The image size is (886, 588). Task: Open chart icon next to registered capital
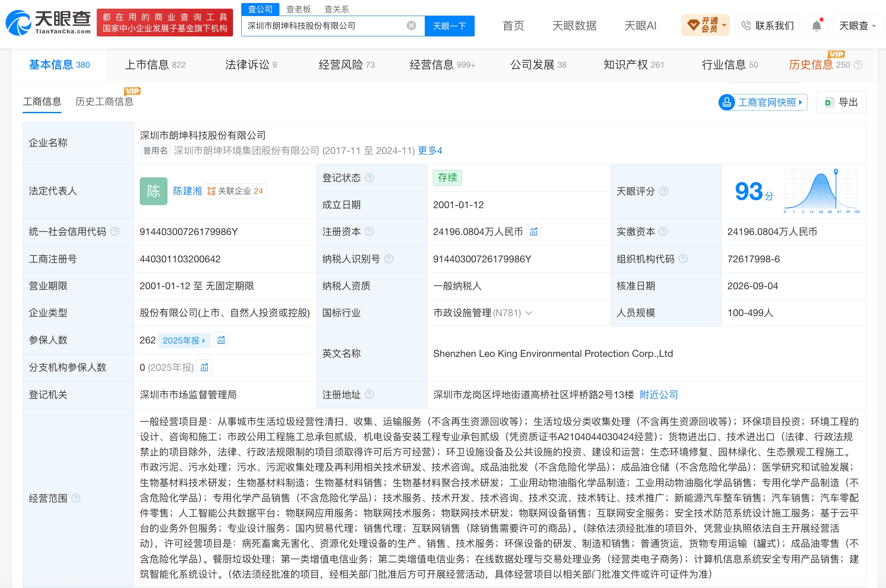pos(534,232)
